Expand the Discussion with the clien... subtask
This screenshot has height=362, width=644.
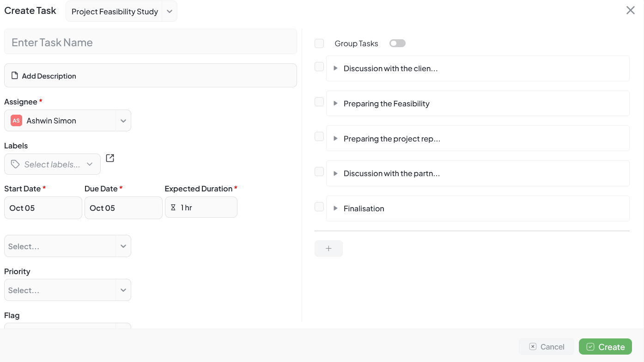click(x=335, y=68)
